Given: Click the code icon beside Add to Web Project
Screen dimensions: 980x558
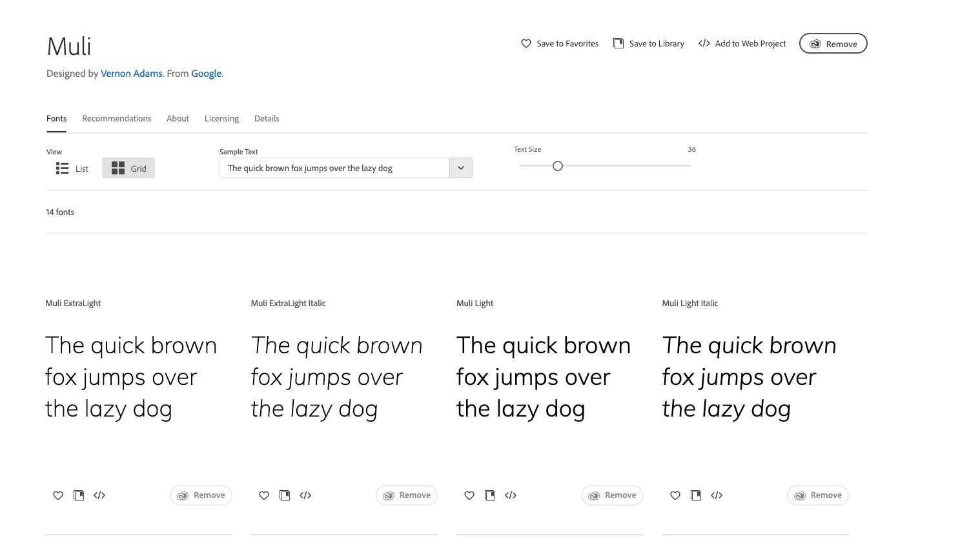Looking at the screenshot, I should point(704,43).
